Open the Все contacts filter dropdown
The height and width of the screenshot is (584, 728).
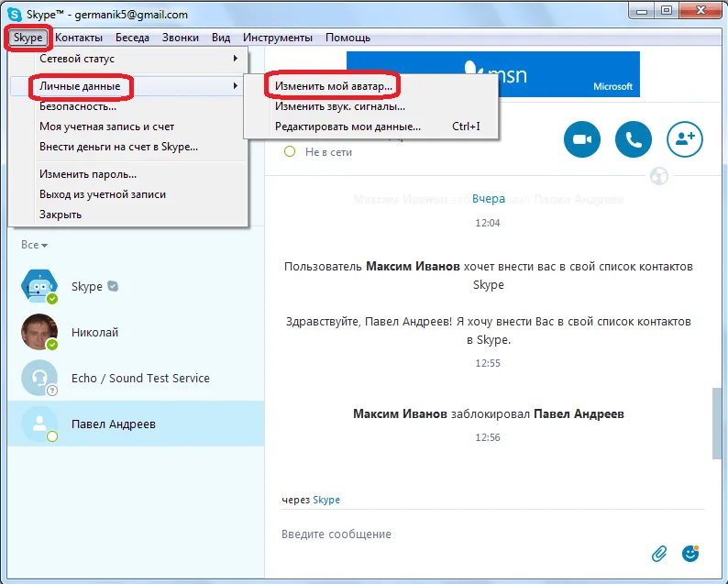pos(34,245)
